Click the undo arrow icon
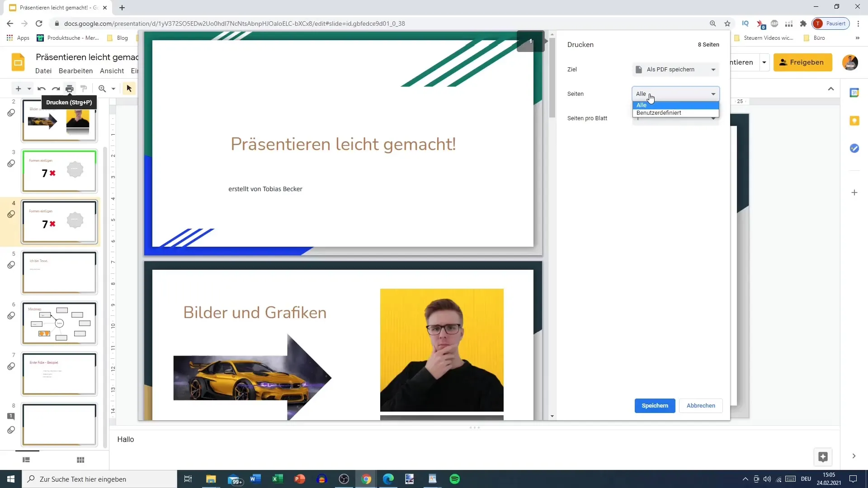868x488 pixels. [42, 89]
